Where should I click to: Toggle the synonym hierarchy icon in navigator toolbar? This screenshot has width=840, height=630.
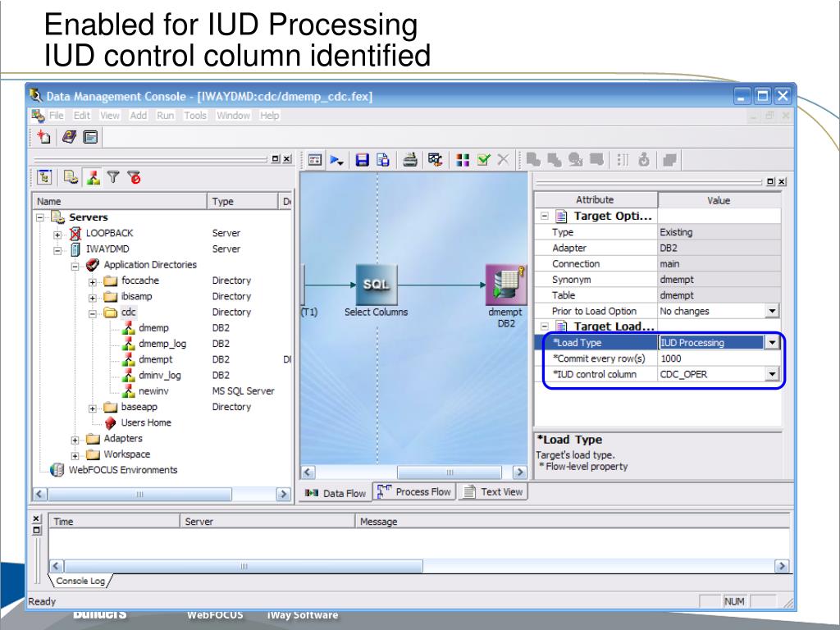pos(94,177)
